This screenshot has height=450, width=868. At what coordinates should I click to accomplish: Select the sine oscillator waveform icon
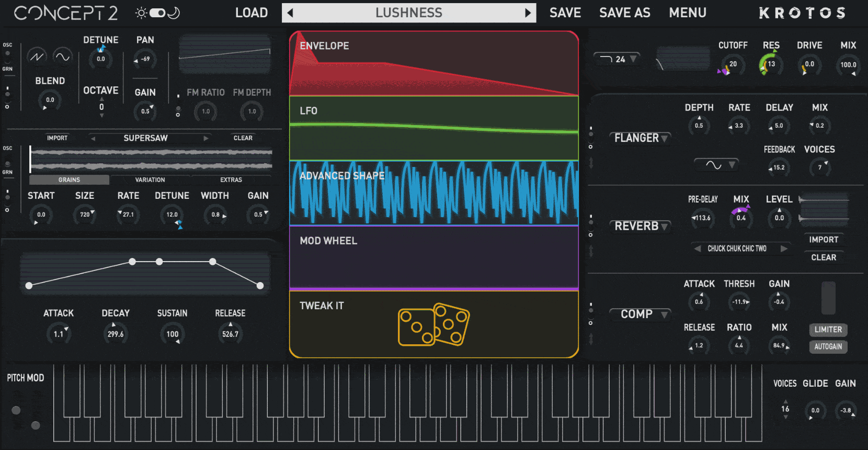pyautogui.click(x=62, y=57)
